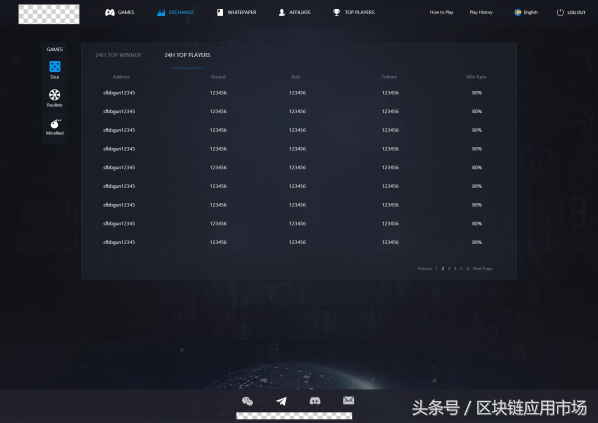Select the Dice game icon
The height and width of the screenshot is (423, 598).
pyautogui.click(x=55, y=66)
